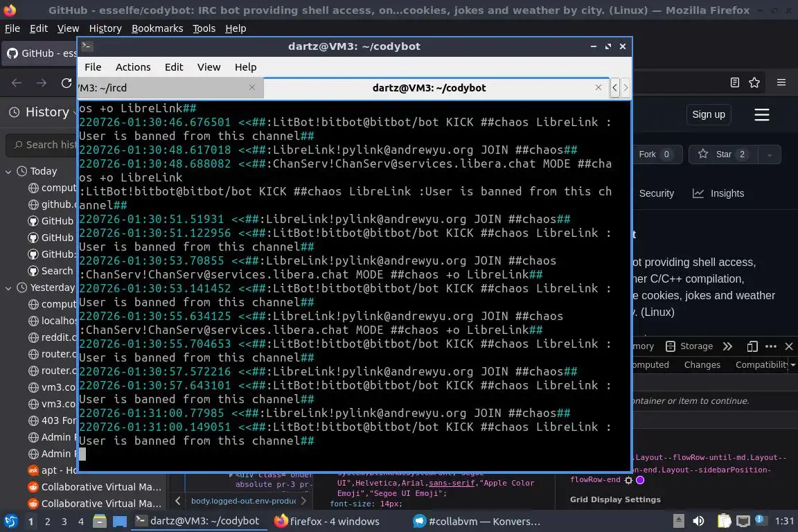Open the first Collaborative Virtual Ma... history entry
Screen dimensions: 798x532
tap(95, 487)
